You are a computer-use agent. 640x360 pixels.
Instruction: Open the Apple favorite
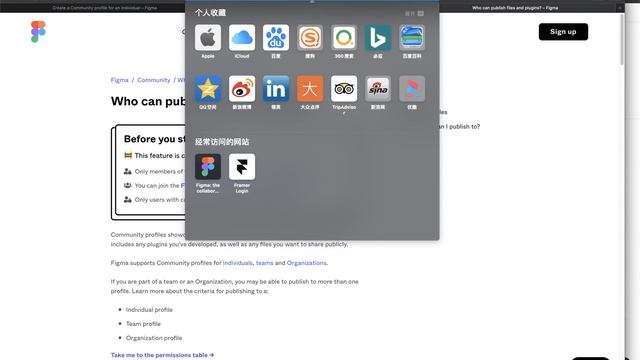click(x=208, y=38)
